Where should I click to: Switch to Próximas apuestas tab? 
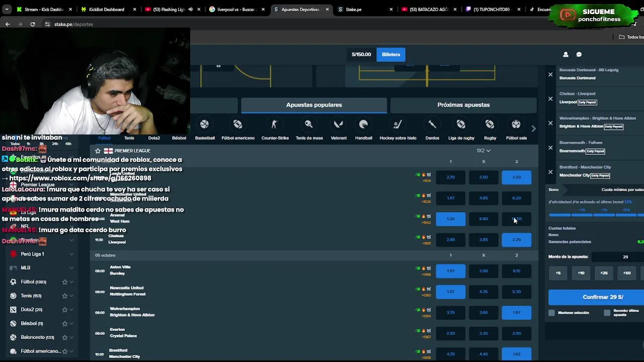(x=463, y=105)
